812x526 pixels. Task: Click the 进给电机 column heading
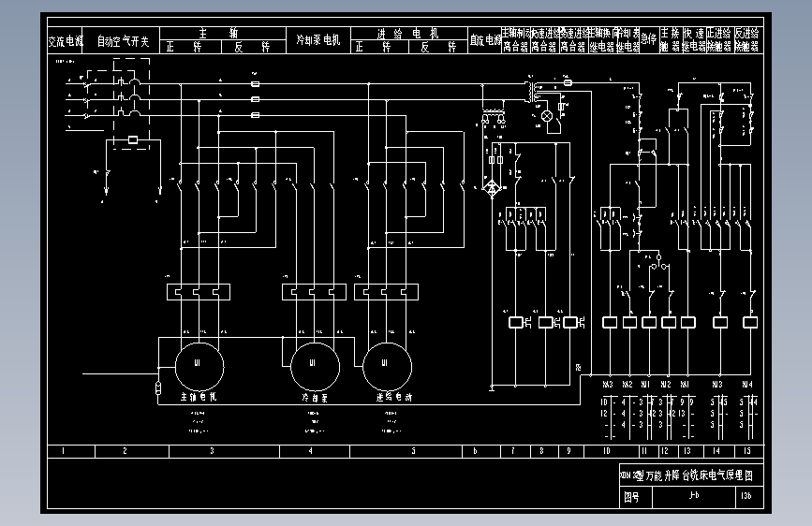coord(409,34)
